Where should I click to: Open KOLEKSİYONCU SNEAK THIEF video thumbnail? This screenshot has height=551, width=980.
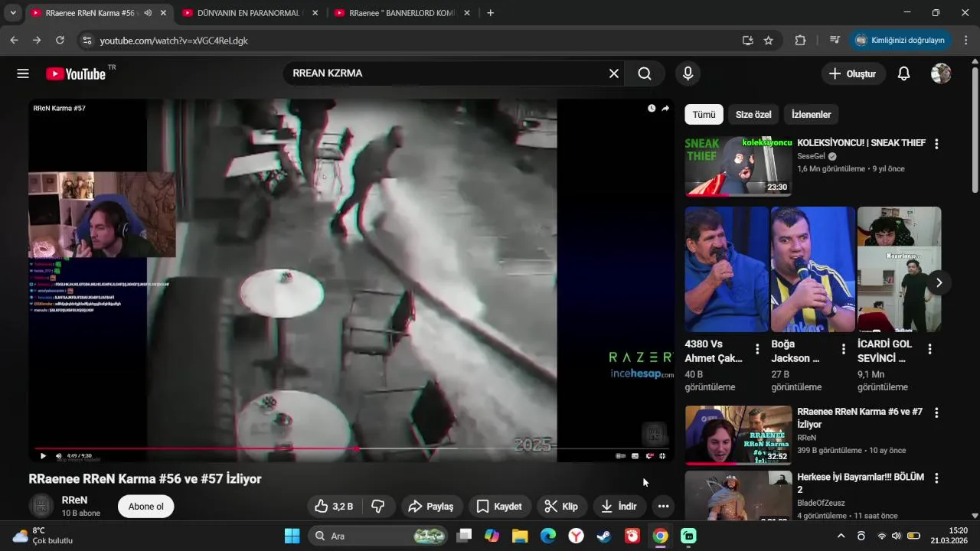coord(738,166)
